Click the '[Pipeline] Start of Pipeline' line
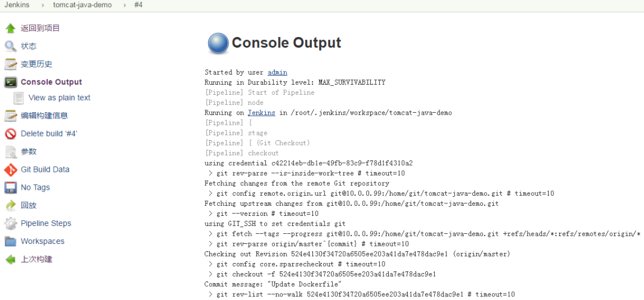The image size is (644, 300). pos(259,92)
